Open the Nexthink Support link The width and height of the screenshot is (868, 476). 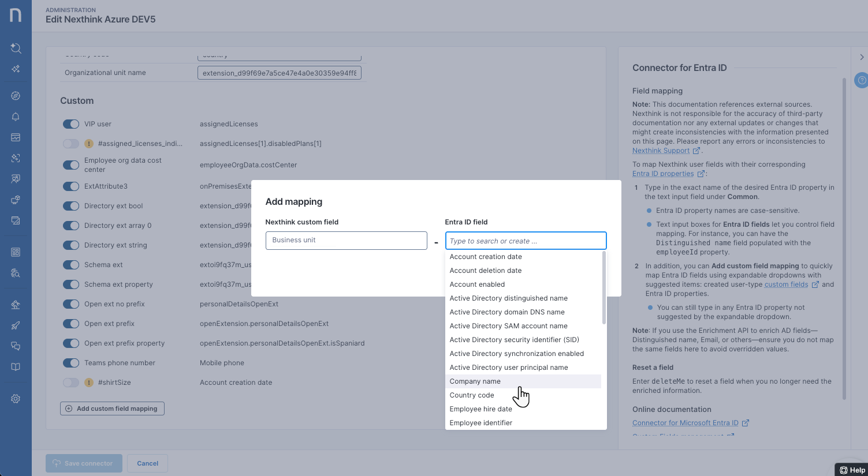661,151
